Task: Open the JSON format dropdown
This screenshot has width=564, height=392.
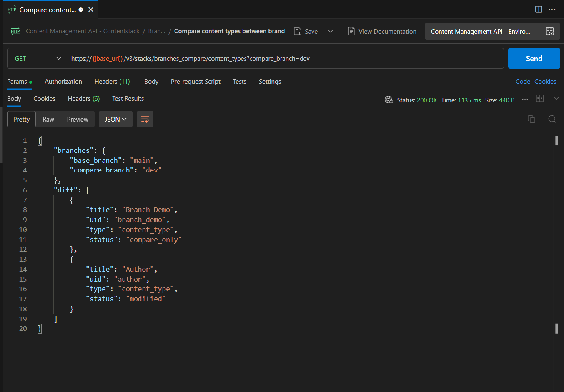Action: (x=115, y=120)
